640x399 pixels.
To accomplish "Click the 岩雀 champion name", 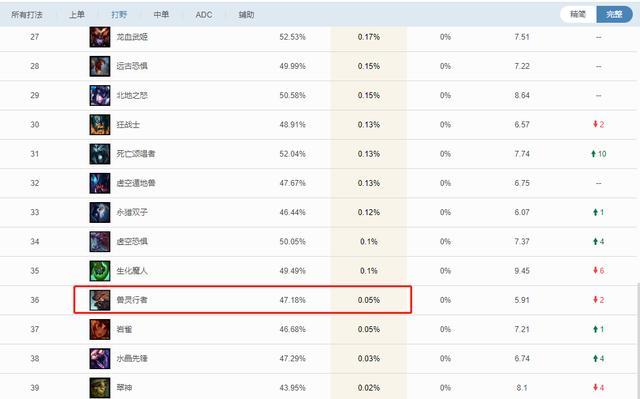I will coord(124,329).
